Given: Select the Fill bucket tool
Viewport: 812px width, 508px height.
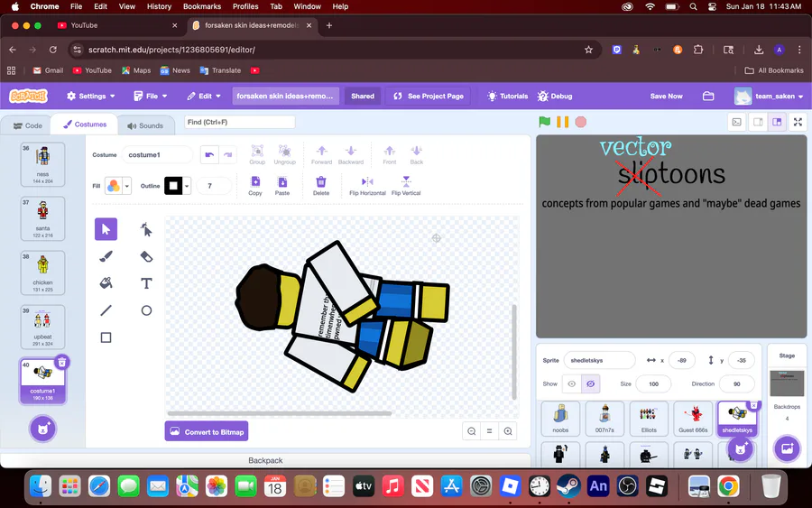Looking at the screenshot, I should tap(106, 283).
